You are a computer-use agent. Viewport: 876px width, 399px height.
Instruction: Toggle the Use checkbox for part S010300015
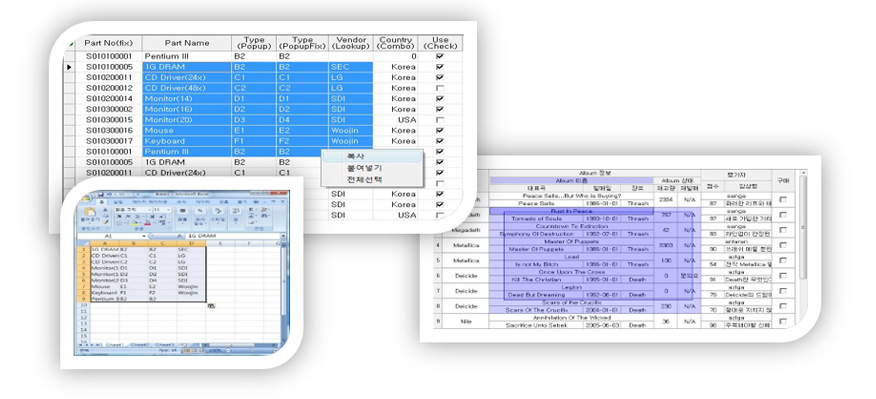click(440, 120)
